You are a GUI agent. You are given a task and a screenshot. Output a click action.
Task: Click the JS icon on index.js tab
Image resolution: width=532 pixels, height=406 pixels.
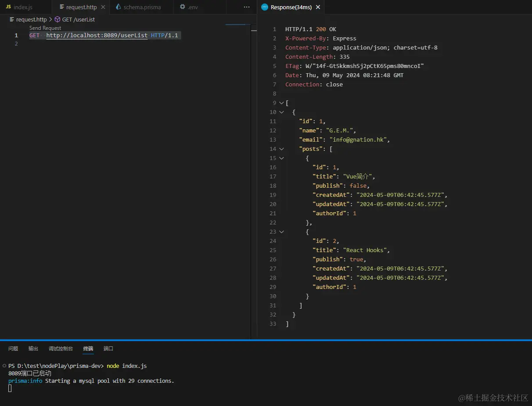[x=8, y=7]
